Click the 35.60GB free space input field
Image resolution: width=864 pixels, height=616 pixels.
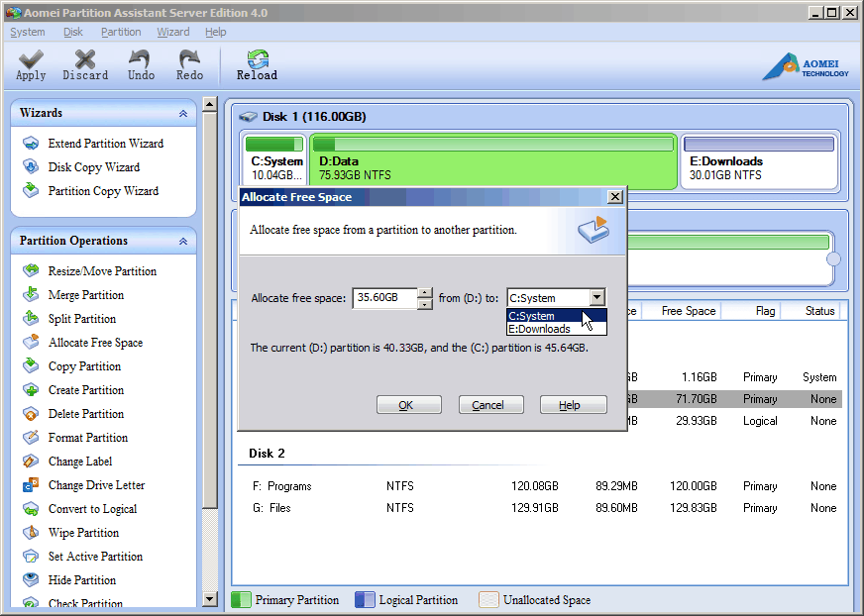pos(383,297)
